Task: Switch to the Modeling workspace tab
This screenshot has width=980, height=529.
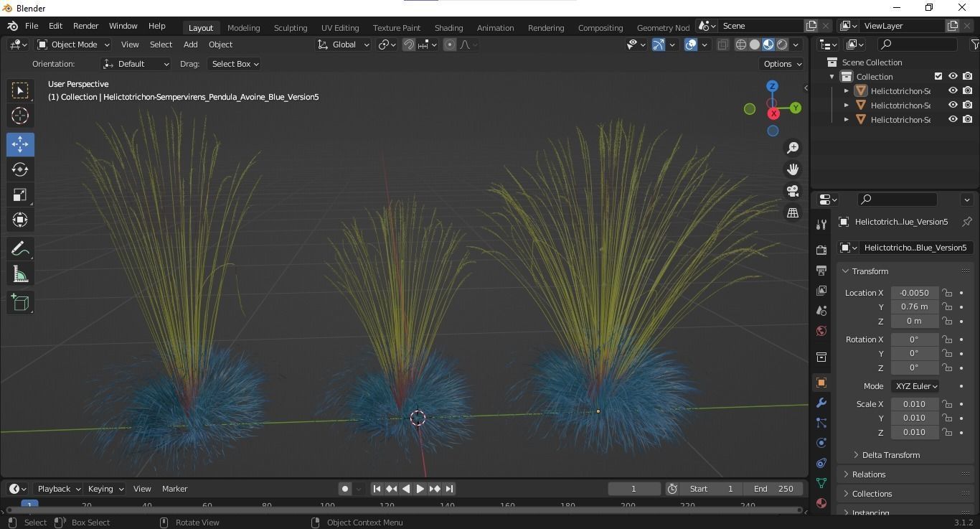Action: (x=243, y=28)
